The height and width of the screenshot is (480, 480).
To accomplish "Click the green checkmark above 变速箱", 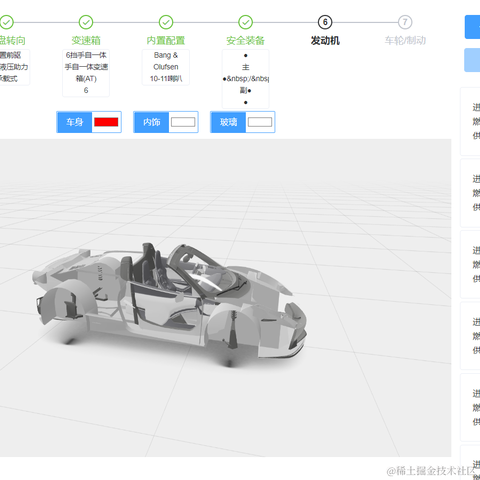I will (86, 22).
